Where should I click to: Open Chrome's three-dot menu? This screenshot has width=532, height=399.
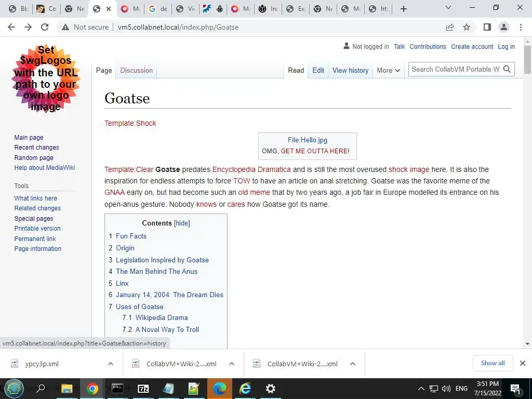521,27
